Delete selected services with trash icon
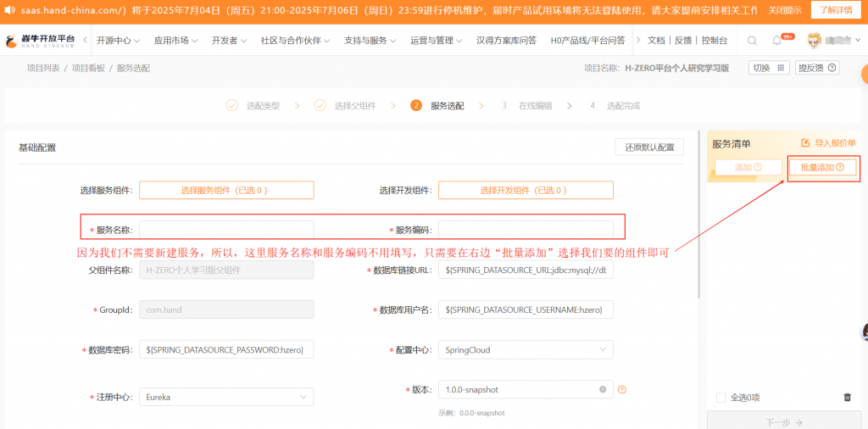The width and height of the screenshot is (868, 429). (x=847, y=398)
